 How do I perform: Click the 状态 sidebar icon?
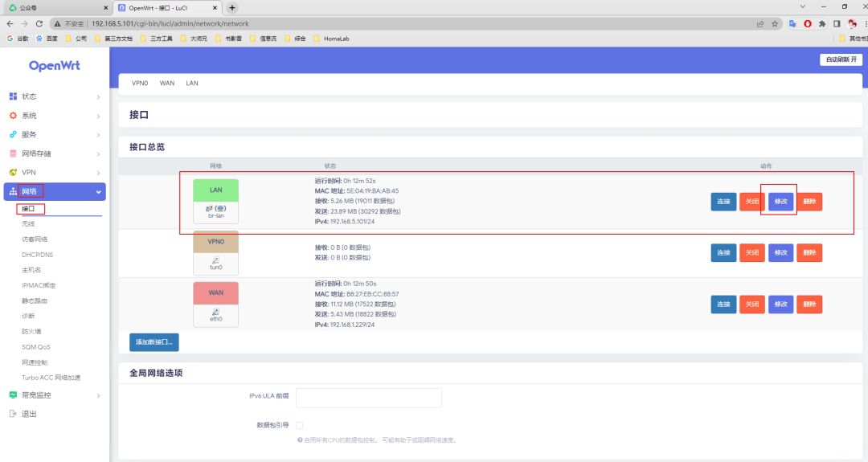click(14, 96)
